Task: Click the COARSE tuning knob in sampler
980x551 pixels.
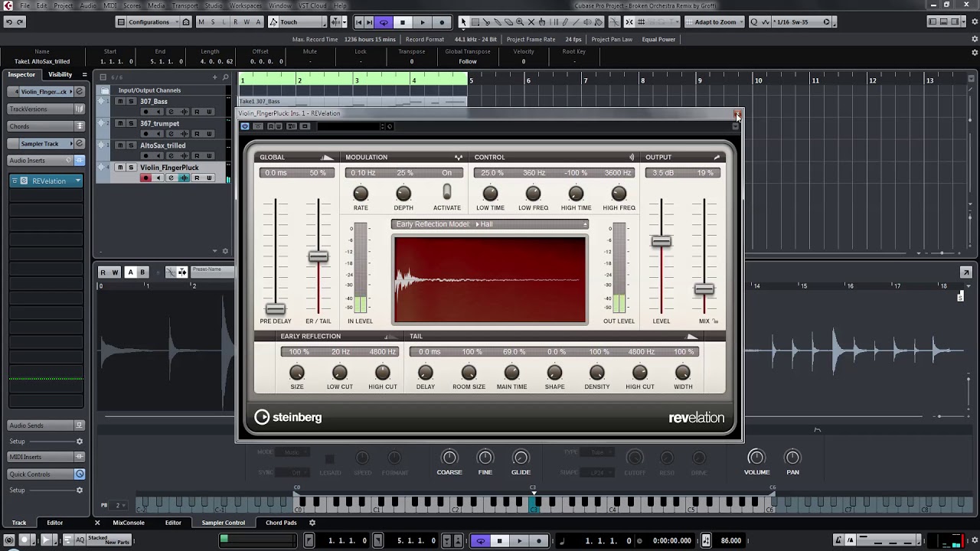Action: point(449,458)
